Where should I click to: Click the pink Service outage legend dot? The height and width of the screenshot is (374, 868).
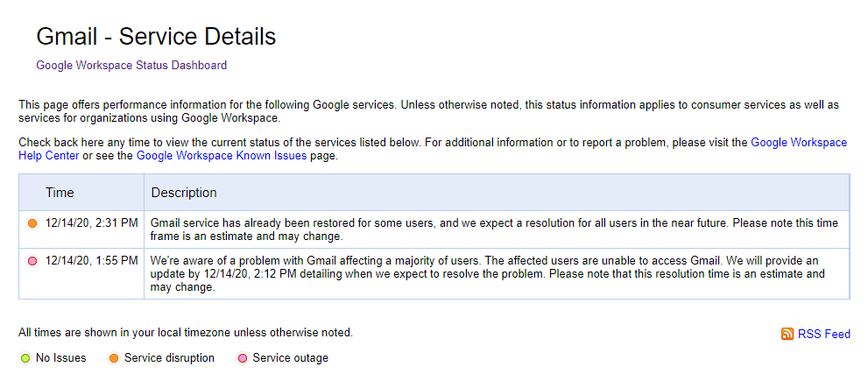243,358
